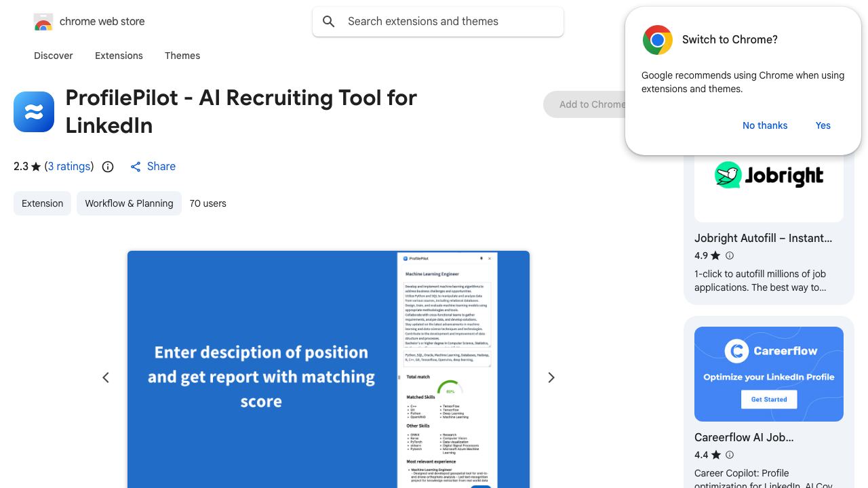Click the chrome web store title text

point(102,22)
